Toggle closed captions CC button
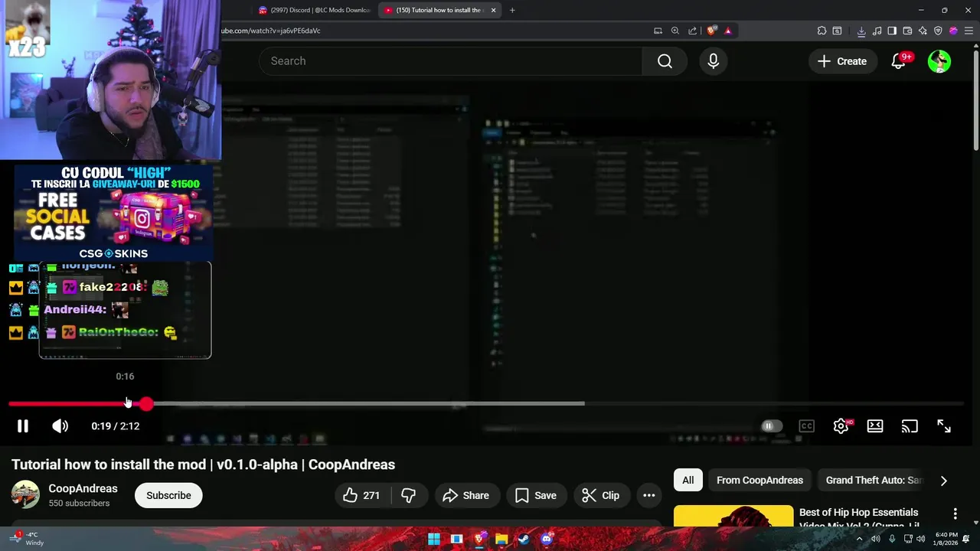The width and height of the screenshot is (980, 551). click(x=806, y=426)
